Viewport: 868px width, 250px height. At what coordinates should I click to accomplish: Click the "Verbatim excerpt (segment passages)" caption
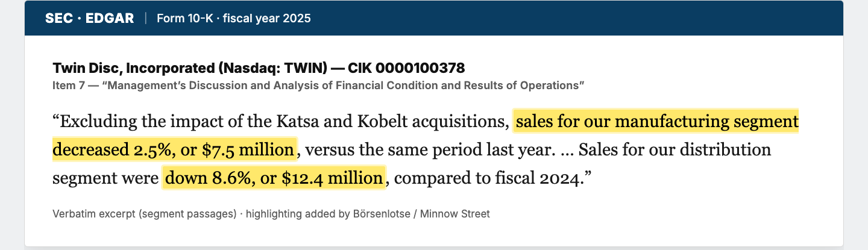click(x=145, y=214)
